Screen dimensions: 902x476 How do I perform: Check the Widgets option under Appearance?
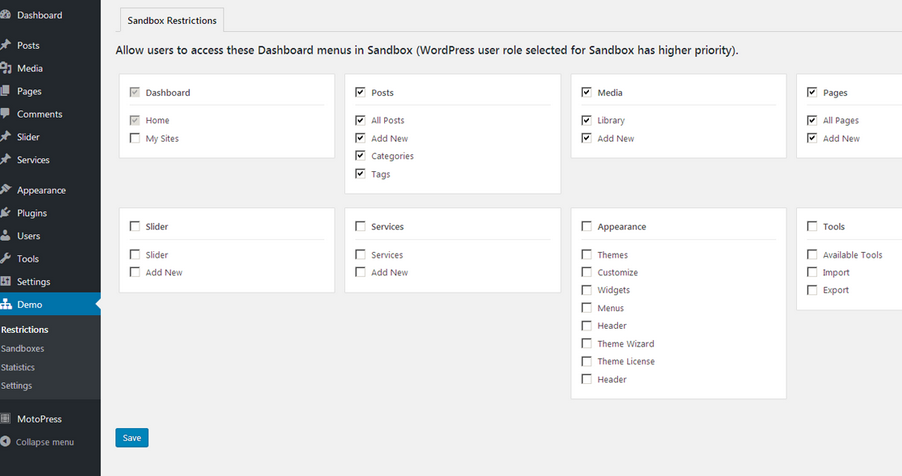586,290
